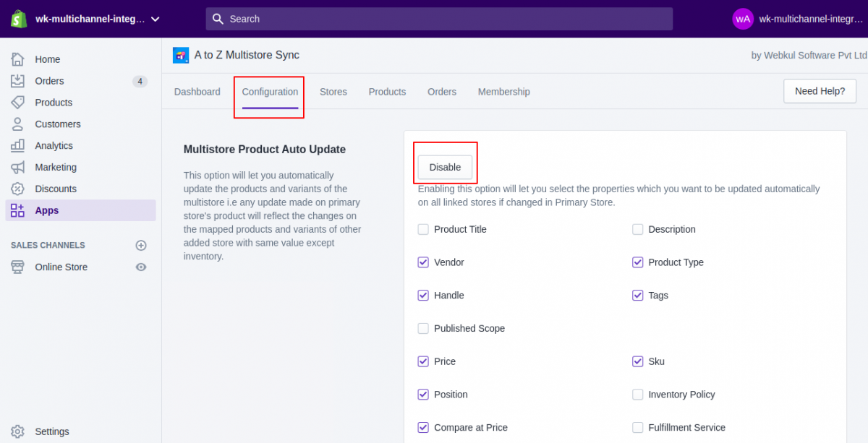The height and width of the screenshot is (443, 868).
Task: Uncheck the Vendor checkbox
Action: coord(423,262)
